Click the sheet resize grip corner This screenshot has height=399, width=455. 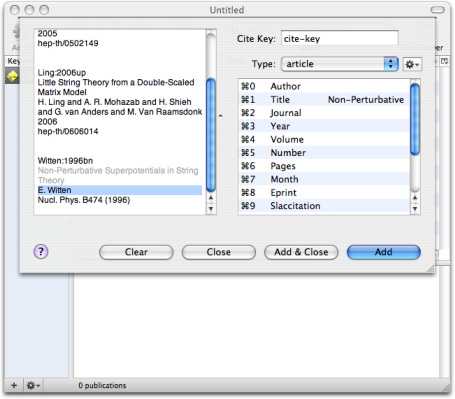pyautogui.click(x=431, y=269)
